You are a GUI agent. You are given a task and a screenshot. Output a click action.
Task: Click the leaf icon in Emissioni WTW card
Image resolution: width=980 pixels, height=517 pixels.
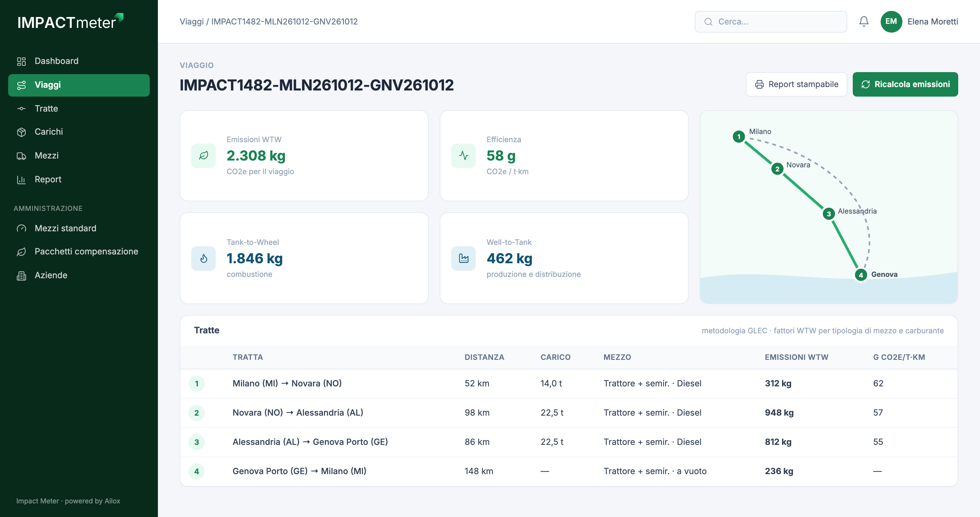[203, 155]
